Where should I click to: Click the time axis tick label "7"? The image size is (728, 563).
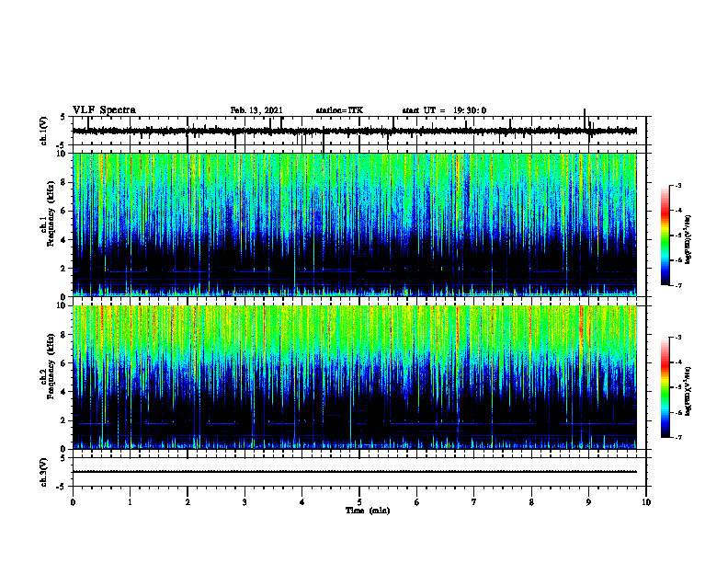(474, 502)
